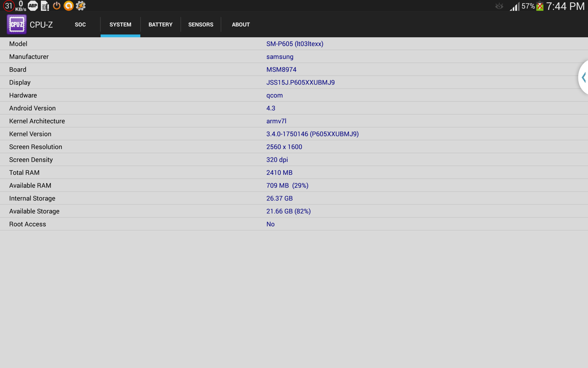Select the Total RAM label
588x368 pixels.
click(24, 173)
